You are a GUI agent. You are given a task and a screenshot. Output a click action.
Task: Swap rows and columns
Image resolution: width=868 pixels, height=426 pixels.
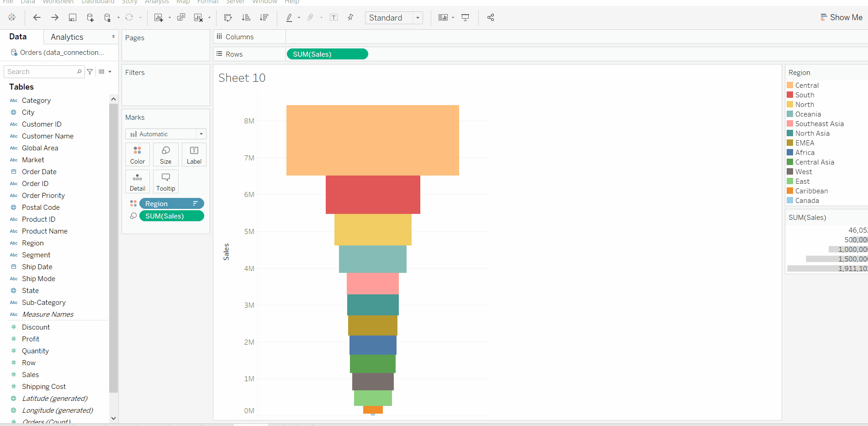(x=228, y=17)
